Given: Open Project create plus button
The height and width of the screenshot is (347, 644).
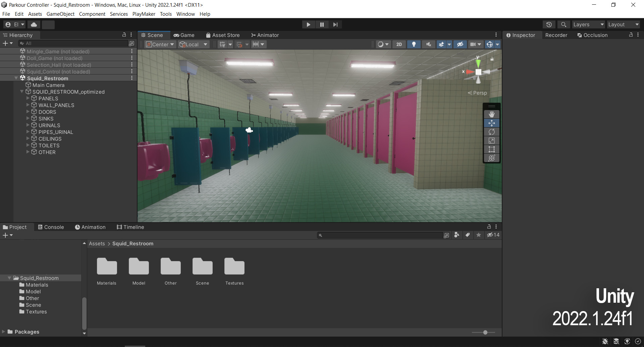Looking at the screenshot, I should point(7,235).
